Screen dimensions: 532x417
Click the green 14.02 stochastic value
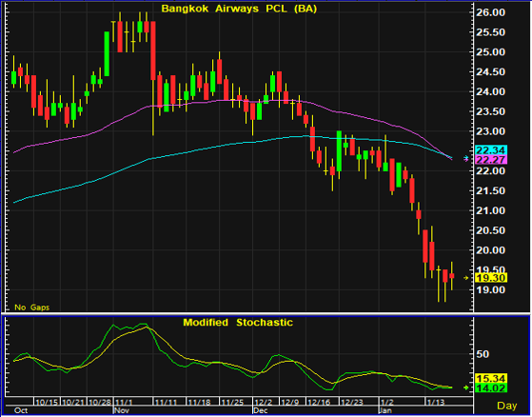click(491, 387)
